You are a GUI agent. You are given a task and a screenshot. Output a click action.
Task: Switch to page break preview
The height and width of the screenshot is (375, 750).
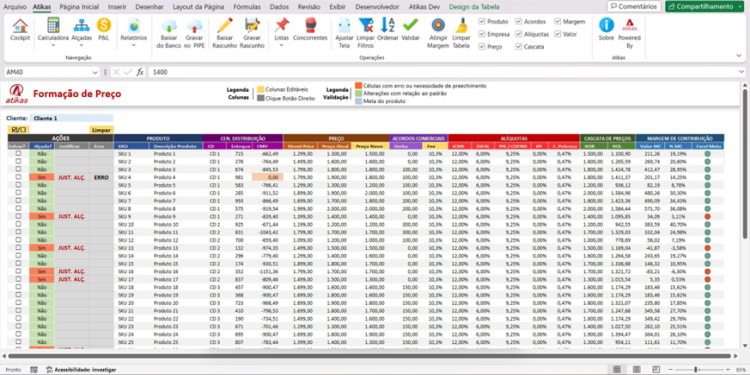(x=656, y=370)
